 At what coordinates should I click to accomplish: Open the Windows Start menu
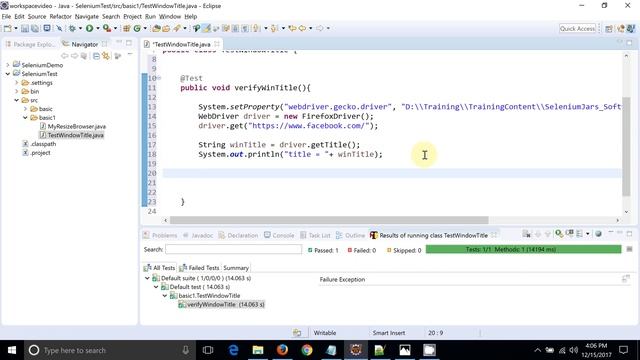click(x=12, y=350)
